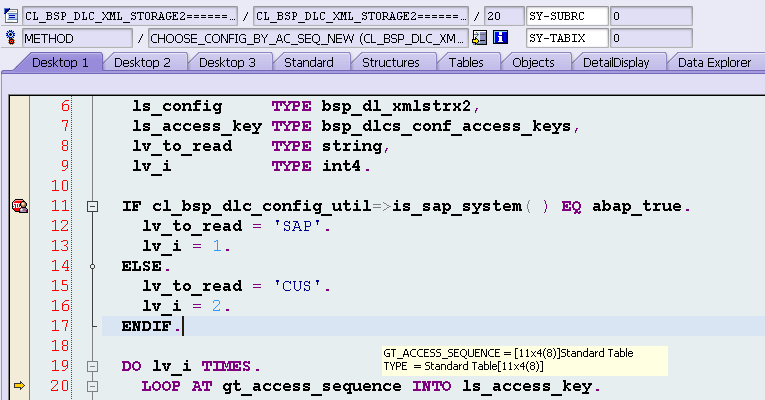
Task: Select the Structures tab
Action: pyautogui.click(x=390, y=62)
